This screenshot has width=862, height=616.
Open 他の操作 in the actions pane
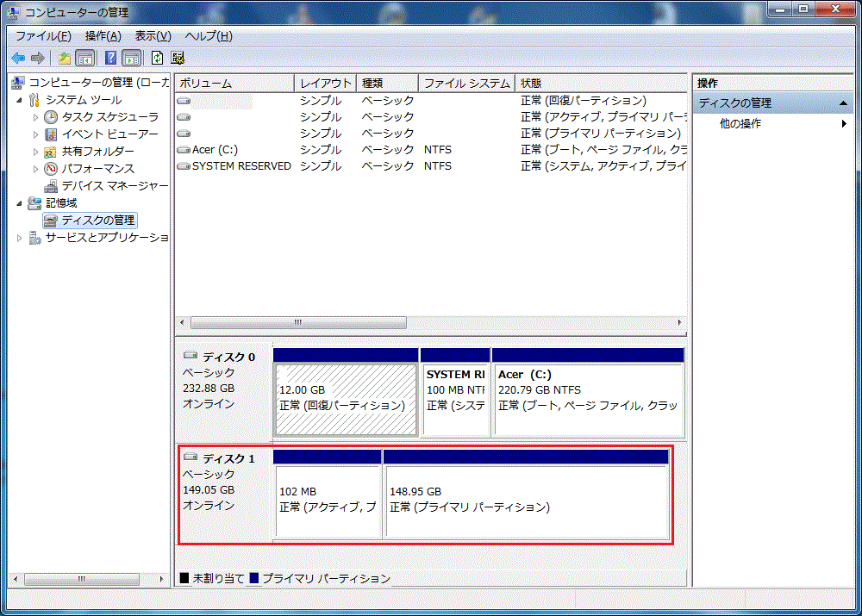[x=740, y=123]
